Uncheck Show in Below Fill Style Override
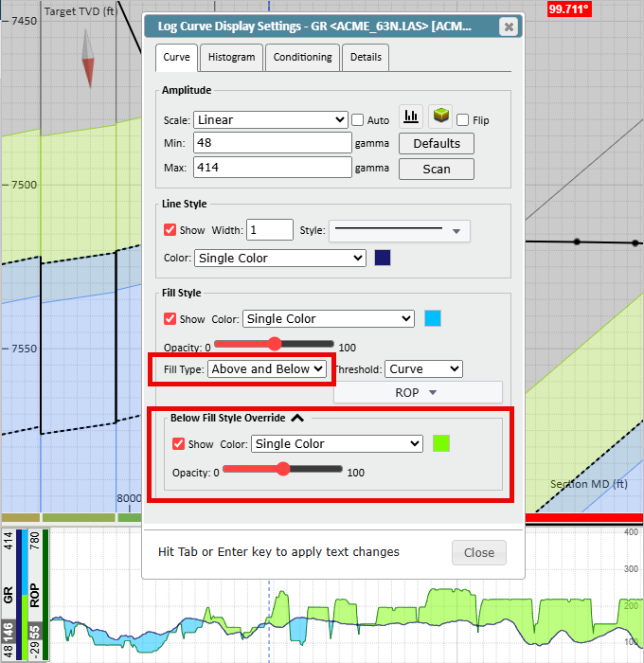 [178, 444]
